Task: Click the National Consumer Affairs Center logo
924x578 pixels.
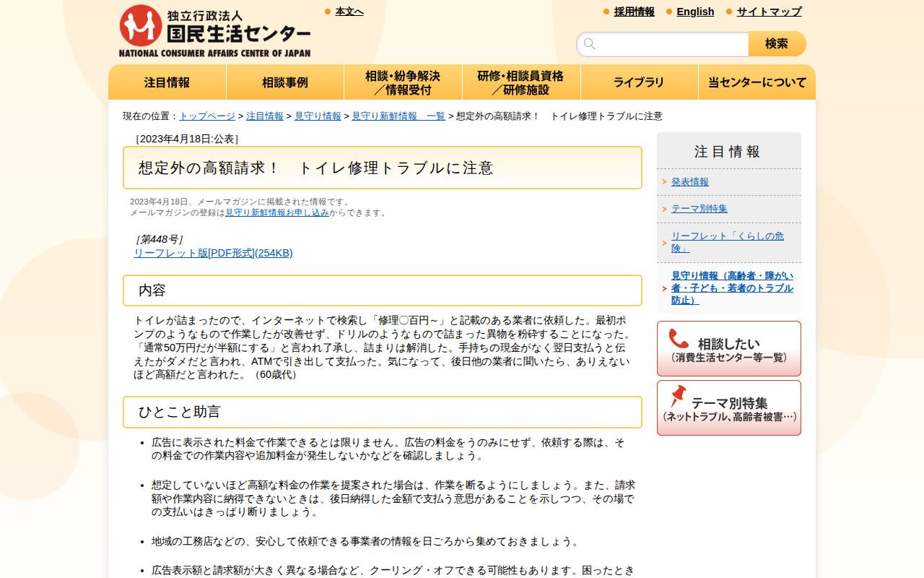Action: click(x=214, y=30)
